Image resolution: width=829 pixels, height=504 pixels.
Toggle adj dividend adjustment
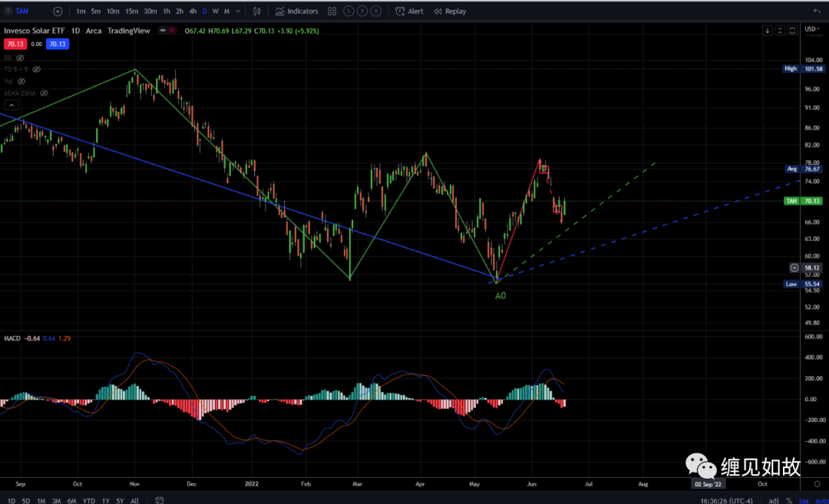pos(774,500)
